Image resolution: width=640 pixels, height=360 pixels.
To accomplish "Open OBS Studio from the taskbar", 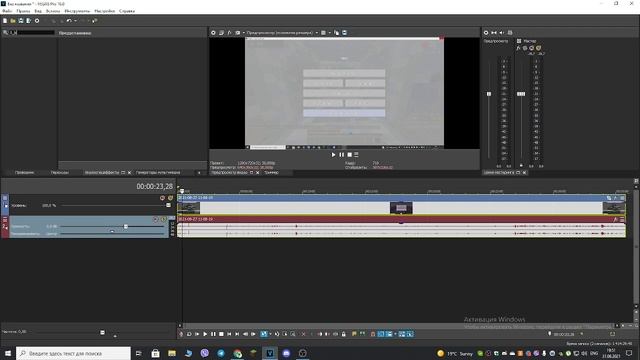I will (302, 353).
